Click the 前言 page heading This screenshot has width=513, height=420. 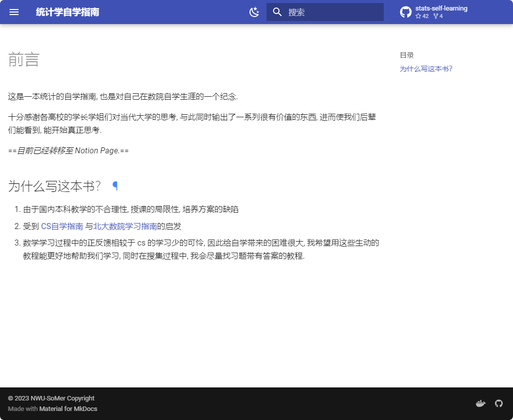[x=24, y=60]
